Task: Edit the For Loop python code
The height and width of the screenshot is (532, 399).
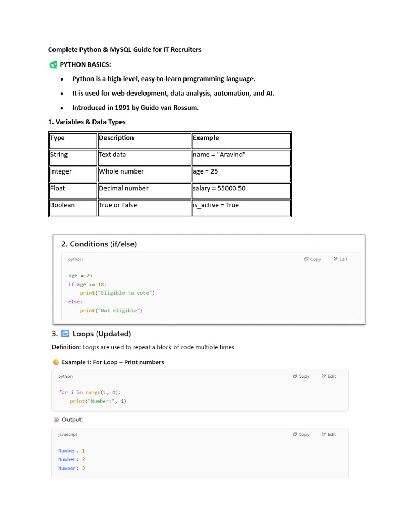Action: (329, 376)
